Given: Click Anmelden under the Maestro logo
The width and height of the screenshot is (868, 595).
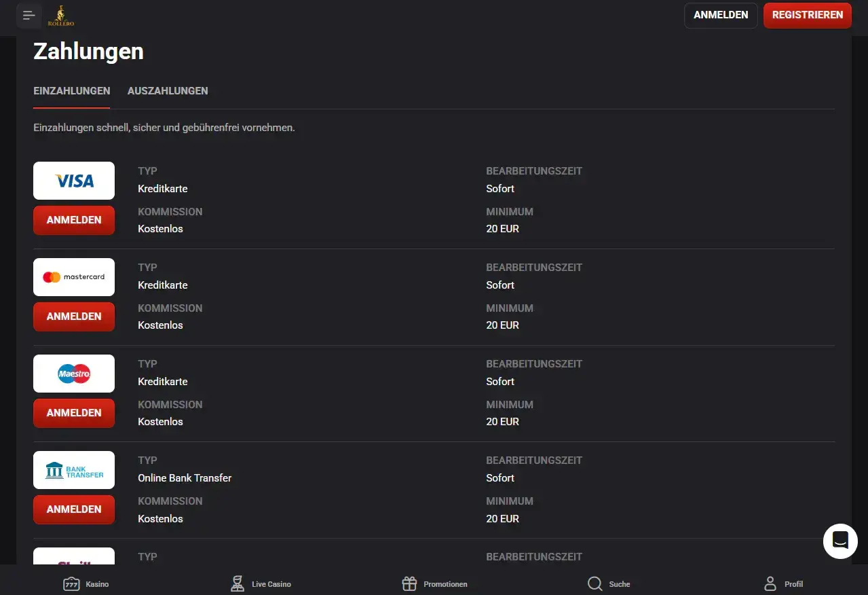Looking at the screenshot, I should point(74,413).
